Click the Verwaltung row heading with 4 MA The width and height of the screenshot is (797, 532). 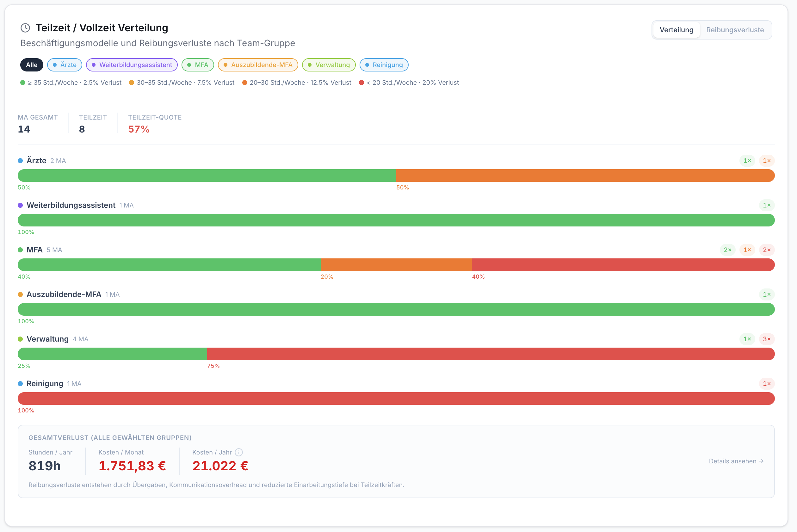53,339
